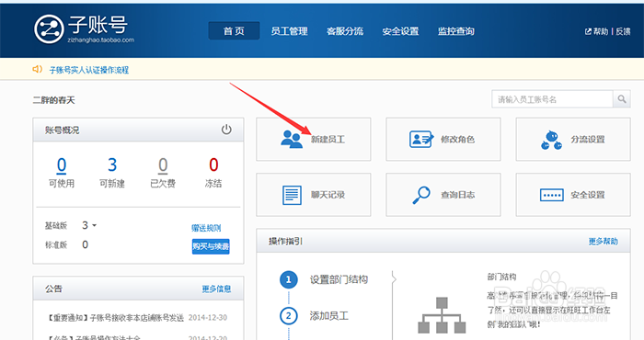The image size is (644, 340).
Task: Click the 修改角色 ID card icon
Action: point(421,139)
